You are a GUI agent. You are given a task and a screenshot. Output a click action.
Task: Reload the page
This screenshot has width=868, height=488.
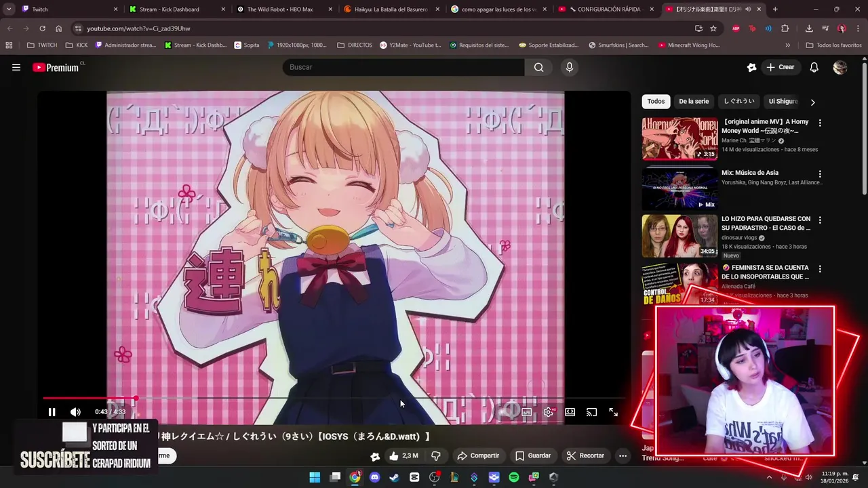click(42, 28)
